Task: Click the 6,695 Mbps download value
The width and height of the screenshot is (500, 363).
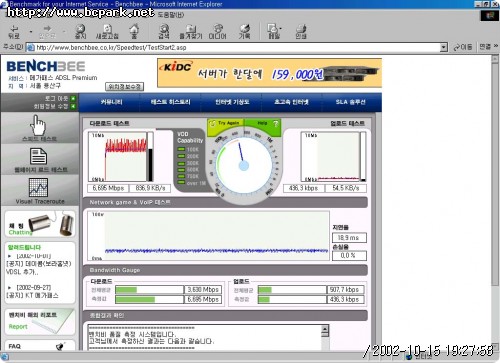Action: coord(108,188)
